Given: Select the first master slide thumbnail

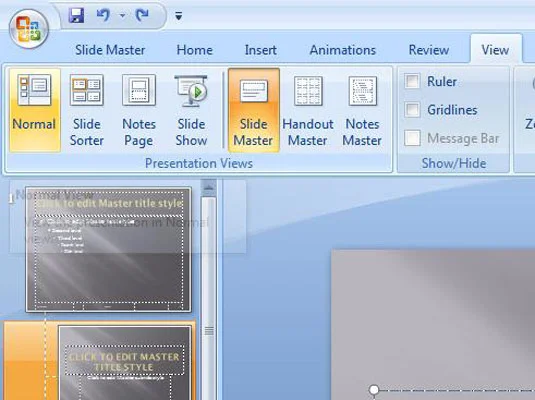Looking at the screenshot, I should tap(109, 249).
